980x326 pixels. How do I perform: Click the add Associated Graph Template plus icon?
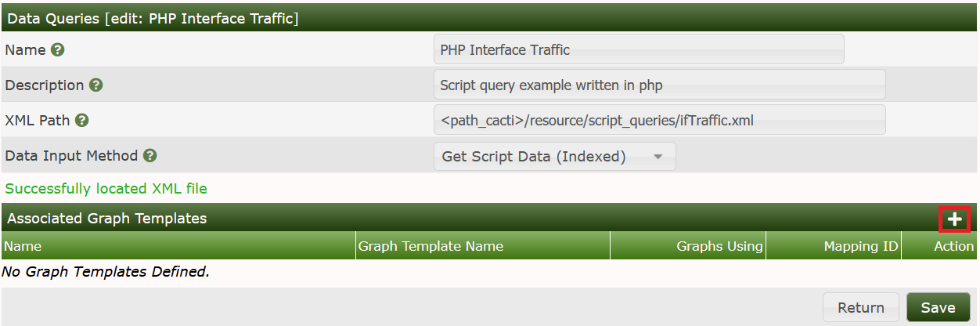tap(954, 219)
